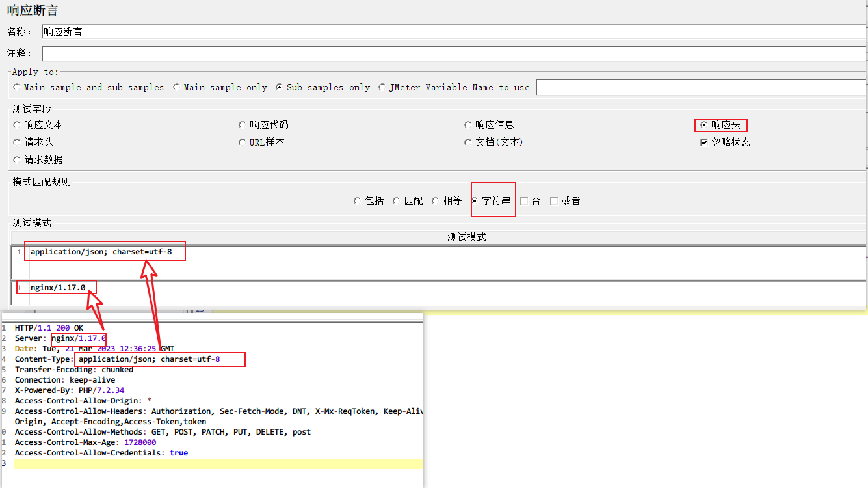Select JMeter Variable Name to use
This screenshot has width=868, height=488.
382,87
